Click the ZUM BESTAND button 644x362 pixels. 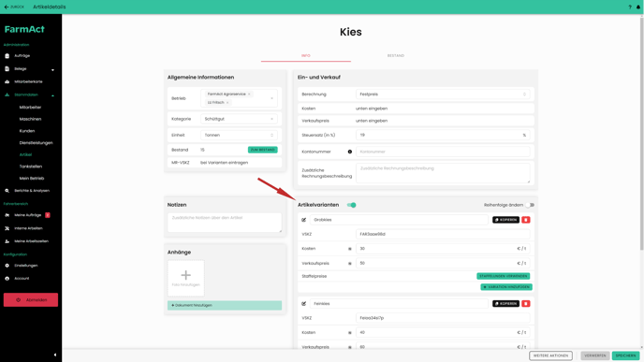tap(262, 150)
